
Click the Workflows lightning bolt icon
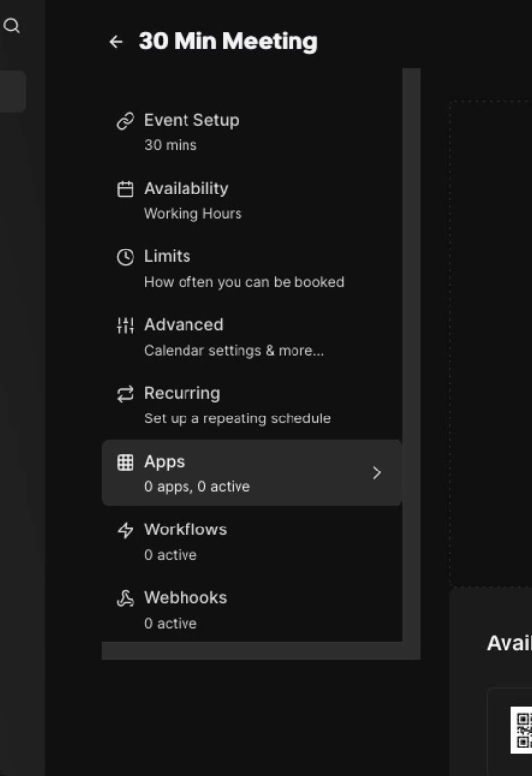[x=125, y=530]
